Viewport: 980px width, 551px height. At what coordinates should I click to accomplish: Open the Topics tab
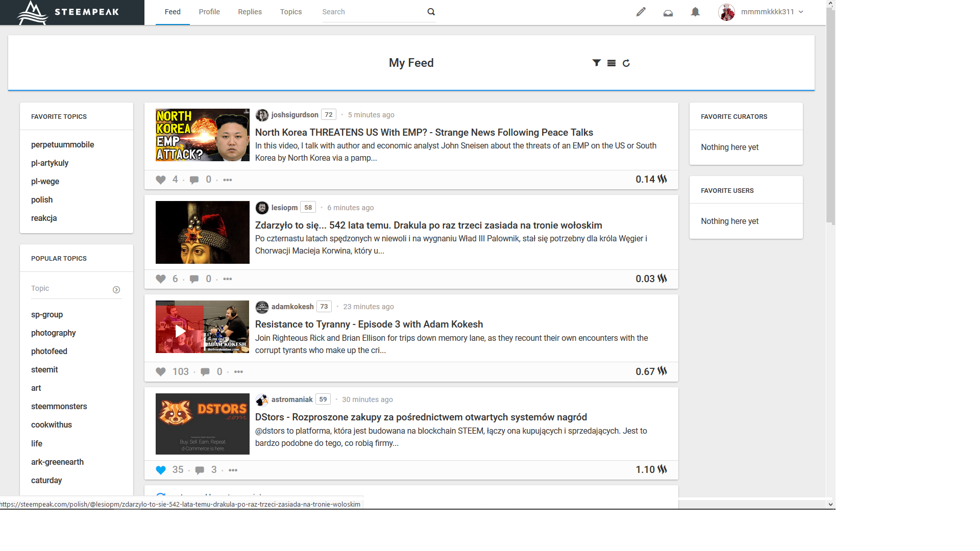coord(291,12)
